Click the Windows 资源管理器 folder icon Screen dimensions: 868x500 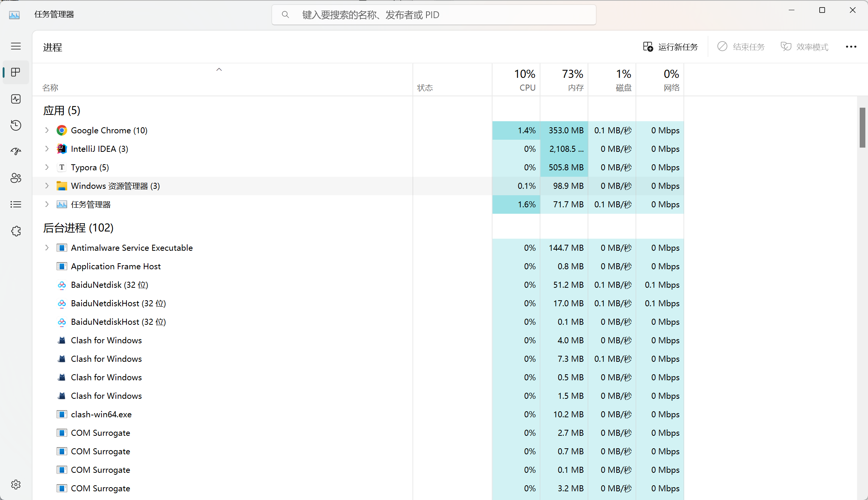click(x=62, y=186)
